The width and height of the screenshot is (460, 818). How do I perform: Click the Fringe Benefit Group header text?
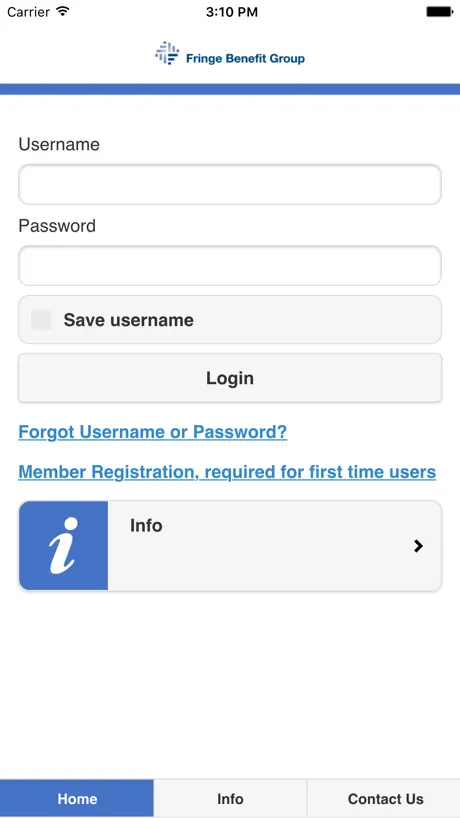[x=245, y=58]
